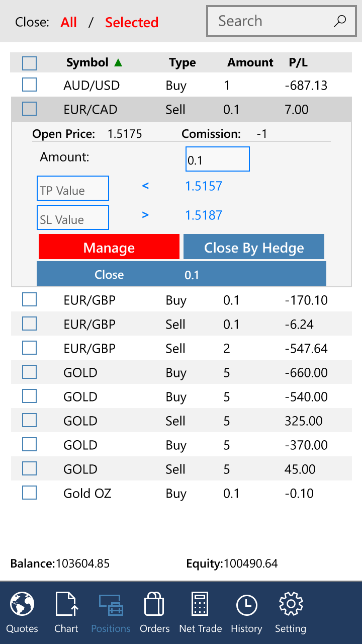362x644 pixels.
Task: Toggle the select-all checkbox in header
Action: [30, 63]
